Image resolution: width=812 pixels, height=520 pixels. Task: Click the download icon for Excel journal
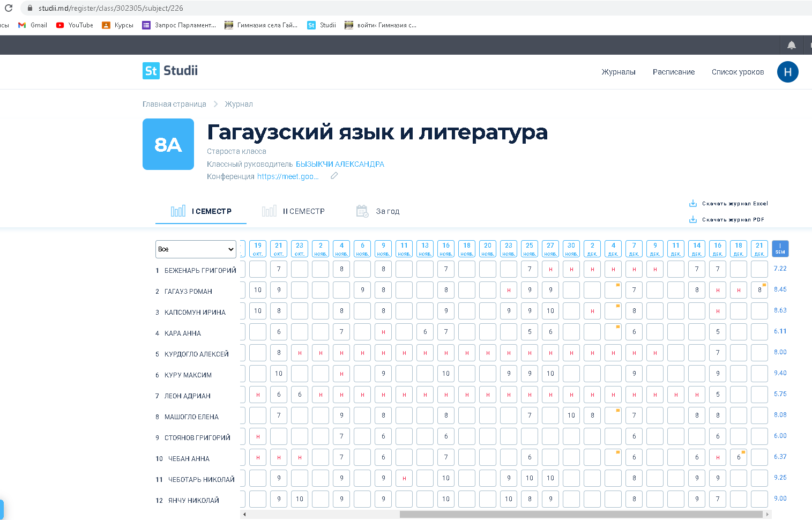(x=692, y=204)
